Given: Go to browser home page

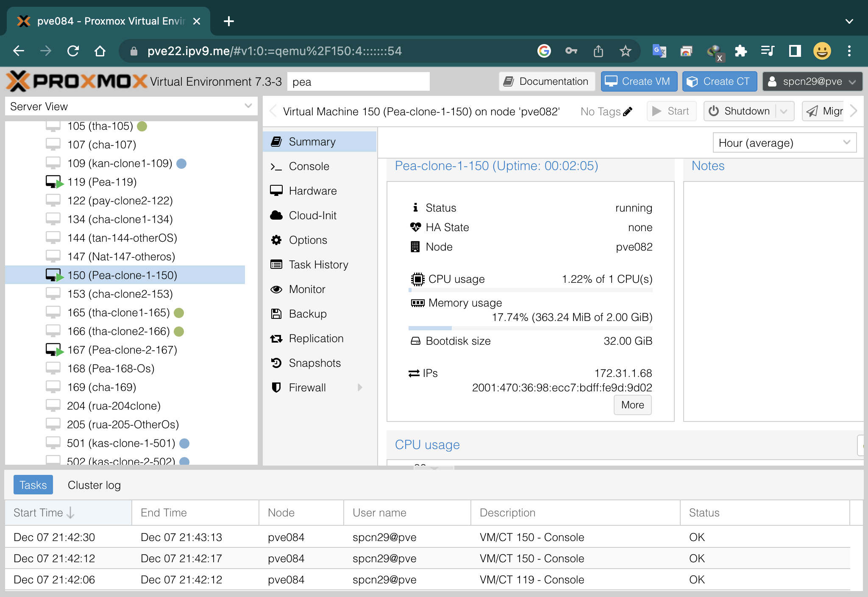Looking at the screenshot, I should tap(100, 51).
